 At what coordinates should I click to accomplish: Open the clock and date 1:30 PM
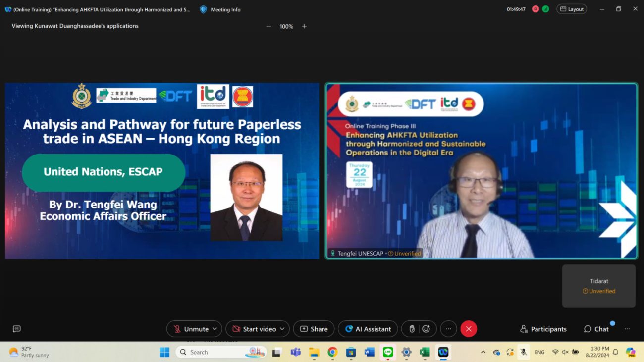tap(597, 352)
